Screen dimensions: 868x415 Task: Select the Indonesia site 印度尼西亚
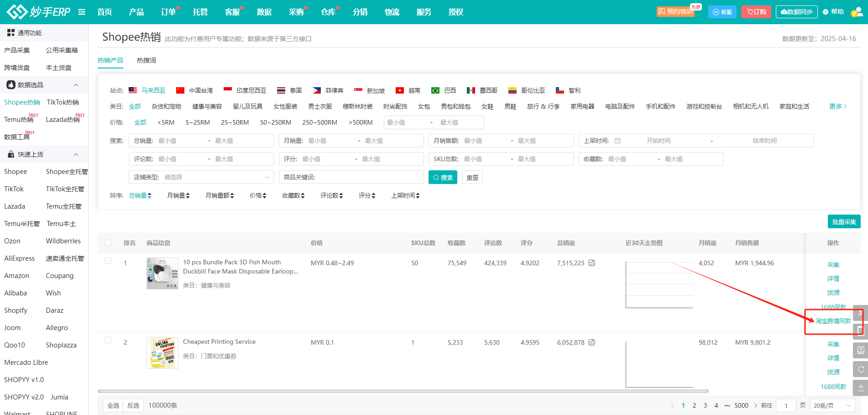tap(245, 90)
